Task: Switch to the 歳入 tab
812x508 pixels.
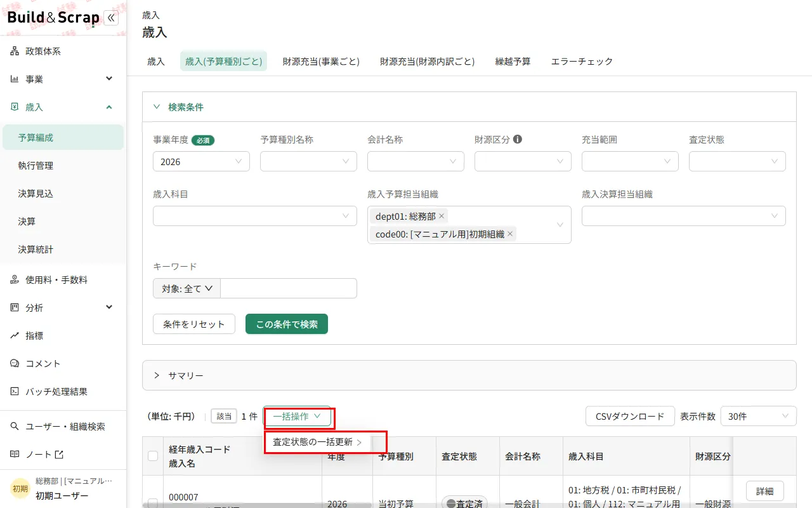Action: tap(156, 62)
